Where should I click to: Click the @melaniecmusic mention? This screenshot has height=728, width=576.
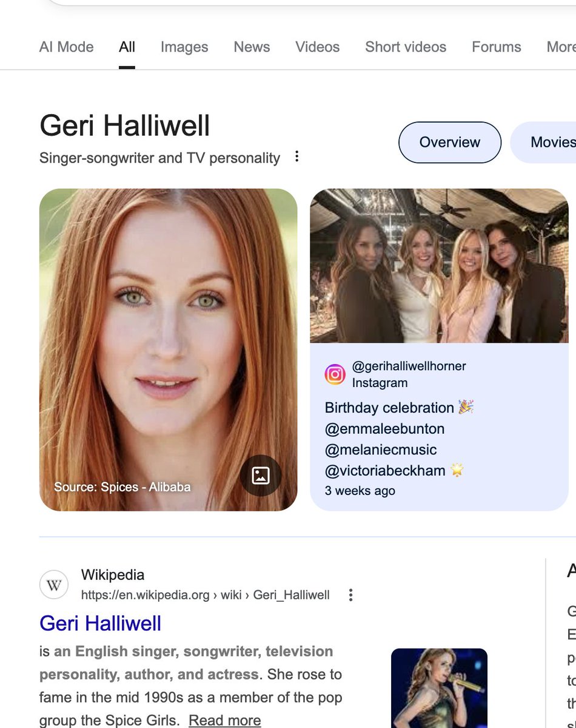[381, 450]
